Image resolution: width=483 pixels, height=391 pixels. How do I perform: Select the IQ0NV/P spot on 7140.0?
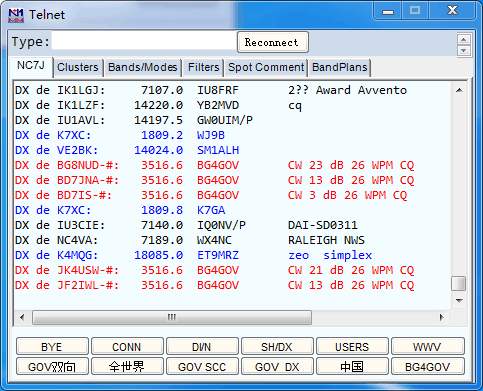pos(186,225)
